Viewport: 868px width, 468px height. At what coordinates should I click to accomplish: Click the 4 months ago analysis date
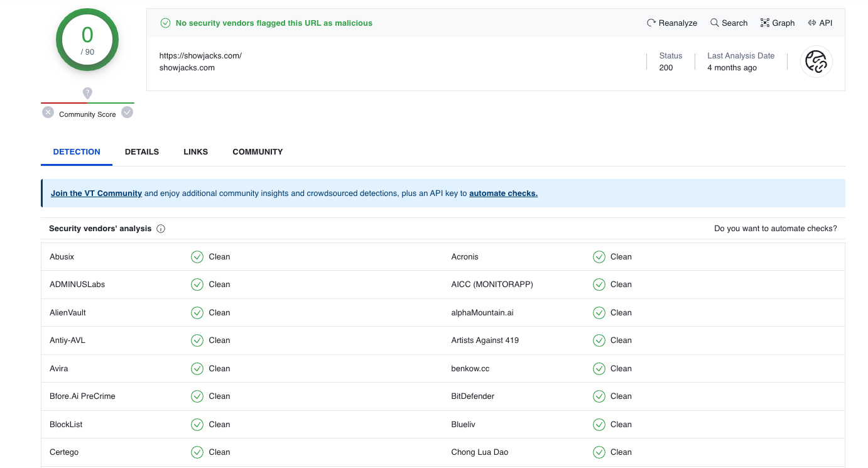pos(732,68)
